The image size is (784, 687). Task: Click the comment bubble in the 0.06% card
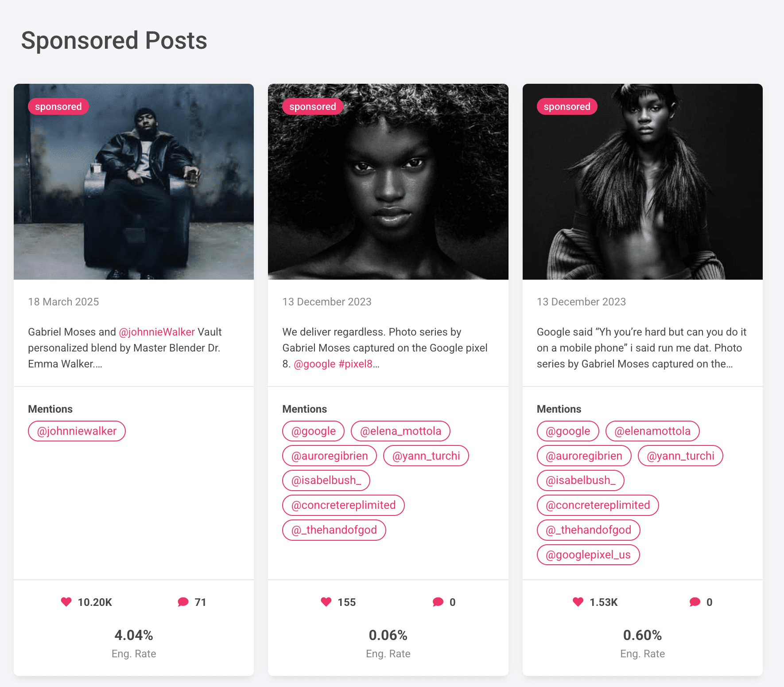438,602
